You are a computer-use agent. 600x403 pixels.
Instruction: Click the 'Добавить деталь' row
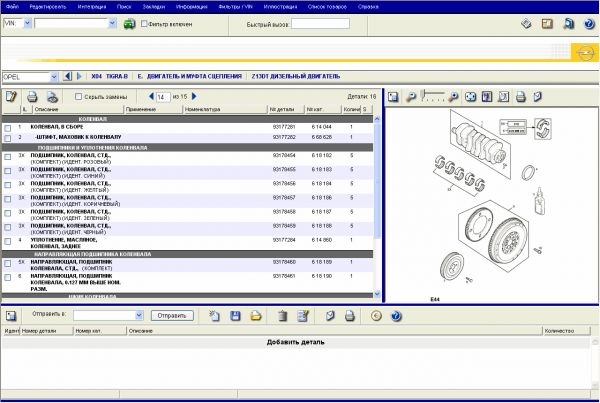[295, 342]
